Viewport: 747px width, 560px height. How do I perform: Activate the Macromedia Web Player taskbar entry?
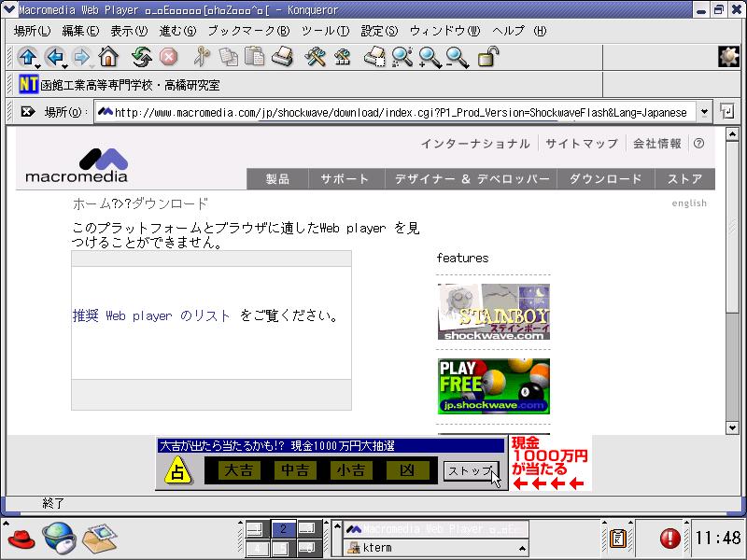[436, 529]
